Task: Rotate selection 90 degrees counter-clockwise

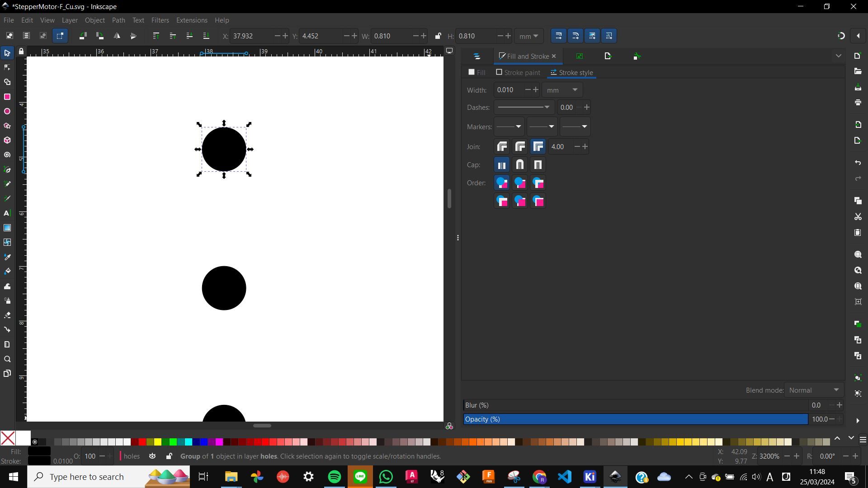Action: 83,36
